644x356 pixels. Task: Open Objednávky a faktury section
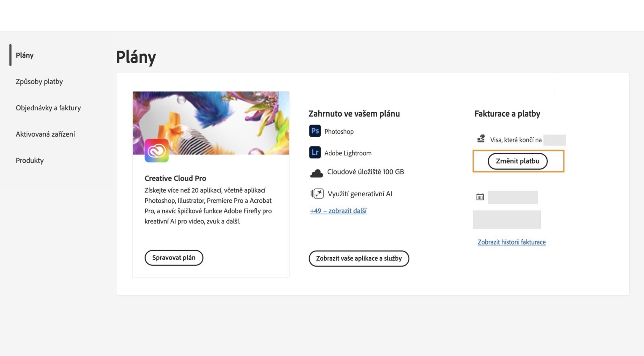tap(48, 108)
